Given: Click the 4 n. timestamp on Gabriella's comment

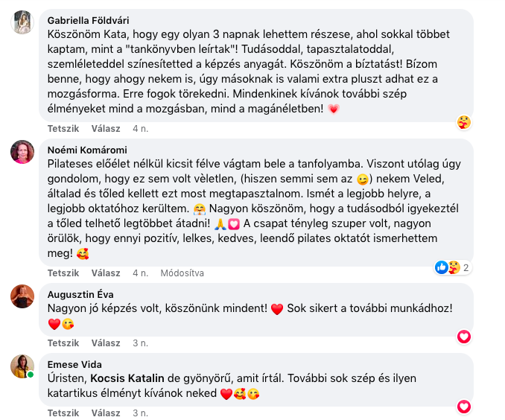Looking at the screenshot, I should 140,129.
